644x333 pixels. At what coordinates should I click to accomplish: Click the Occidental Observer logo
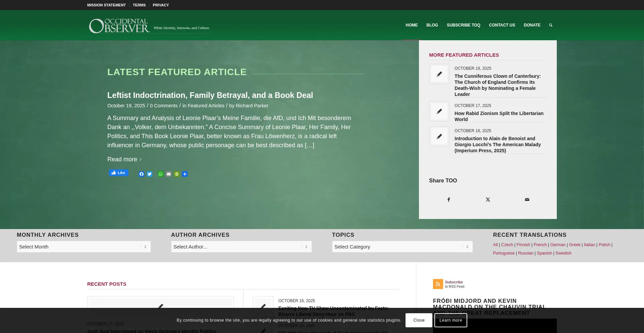pyautogui.click(x=149, y=26)
